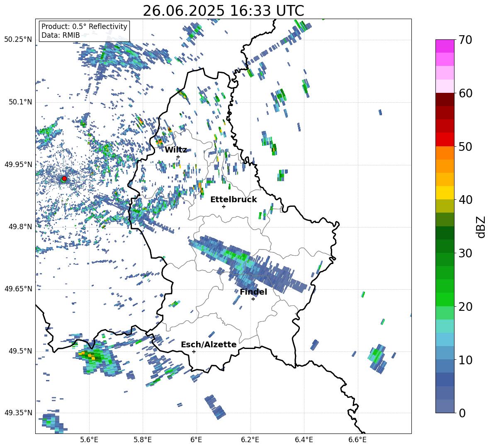
Task: Click the red radar site marker
Action: [64, 179]
